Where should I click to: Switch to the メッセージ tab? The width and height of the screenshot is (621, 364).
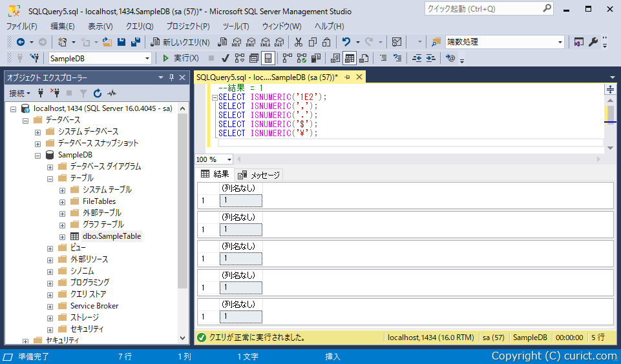coord(259,175)
